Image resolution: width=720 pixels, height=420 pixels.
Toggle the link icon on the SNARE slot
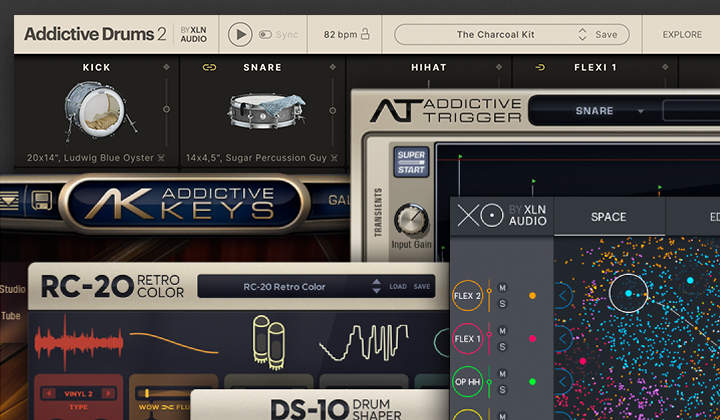[209, 67]
